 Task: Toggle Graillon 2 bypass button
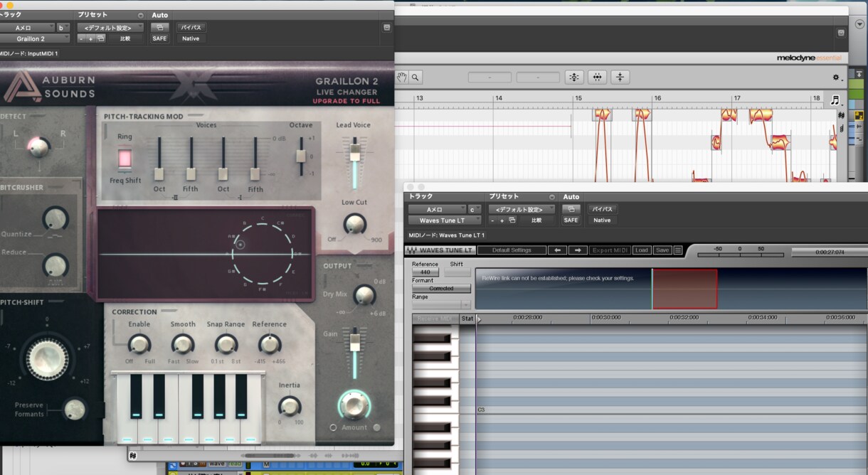[x=191, y=28]
